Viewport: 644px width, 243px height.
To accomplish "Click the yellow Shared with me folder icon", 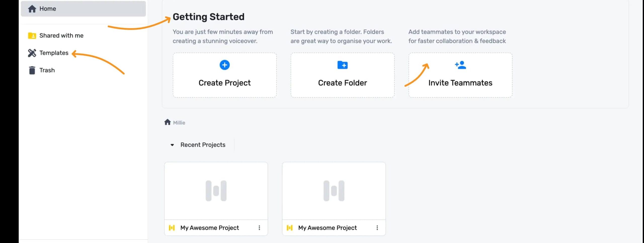I will (32, 36).
